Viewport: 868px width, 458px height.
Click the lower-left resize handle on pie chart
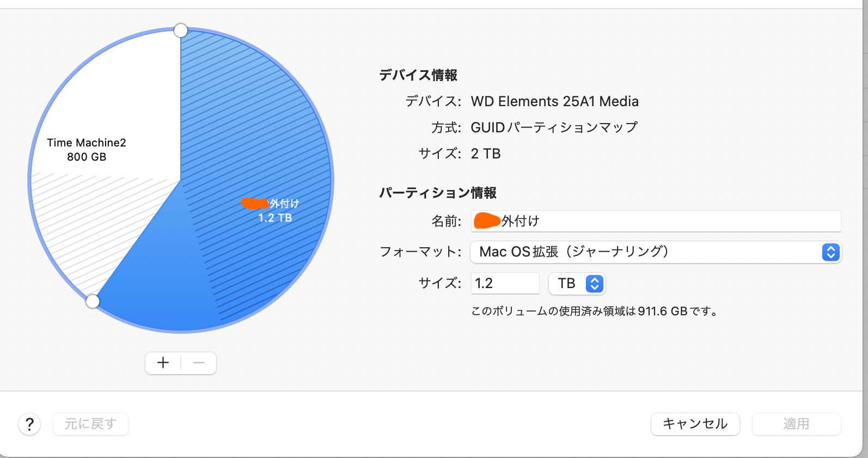[x=93, y=301]
